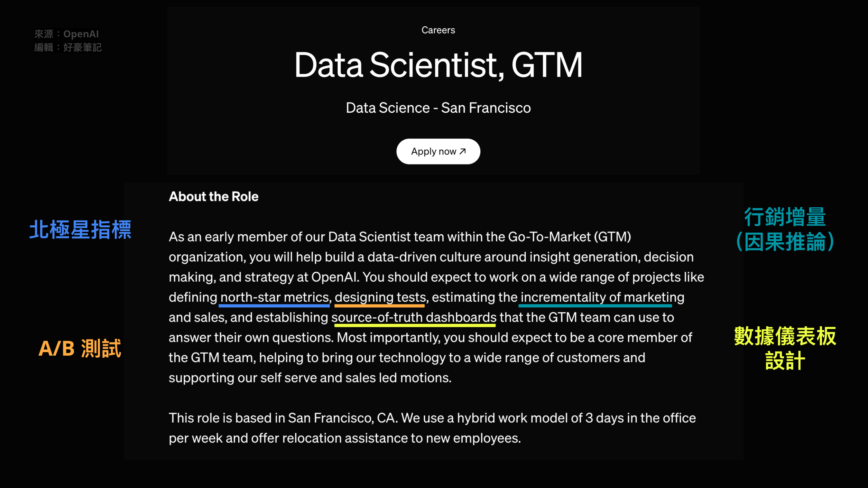This screenshot has width=868, height=488.
Task: Click the 編輯：好豪筆記 editor credit
Action: tap(68, 47)
